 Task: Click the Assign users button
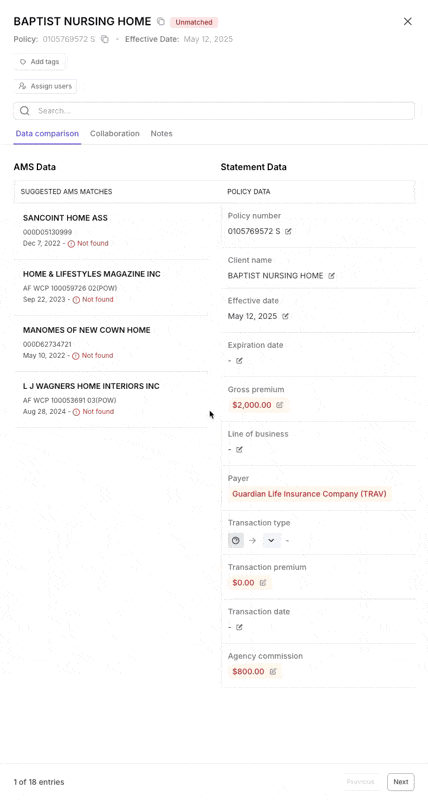point(45,86)
